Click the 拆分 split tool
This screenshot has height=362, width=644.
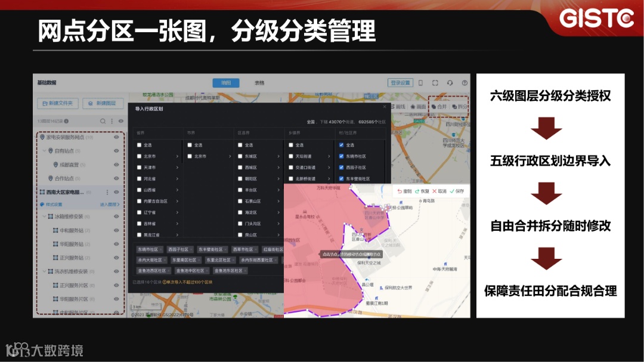(460, 106)
